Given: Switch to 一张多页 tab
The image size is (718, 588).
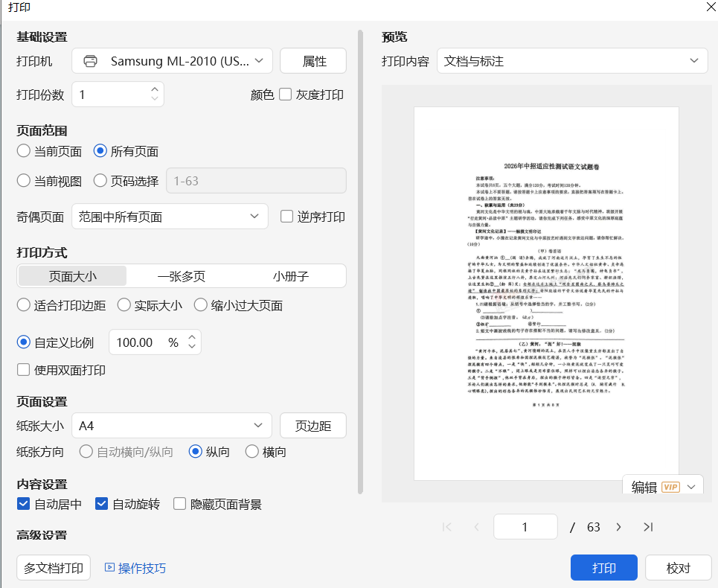Looking at the screenshot, I should pos(182,276).
